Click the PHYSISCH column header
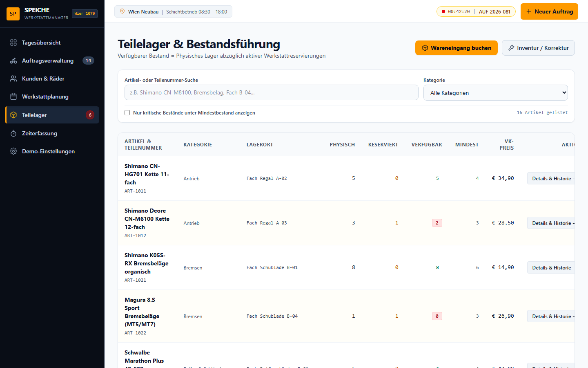The height and width of the screenshot is (368, 588). (x=342, y=145)
